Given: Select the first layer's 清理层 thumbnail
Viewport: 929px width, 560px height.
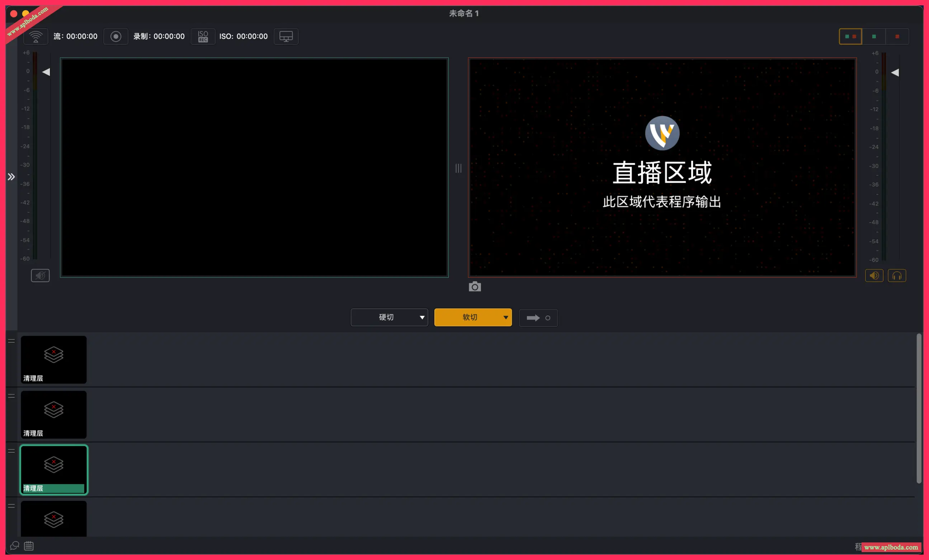Looking at the screenshot, I should click(x=53, y=360).
